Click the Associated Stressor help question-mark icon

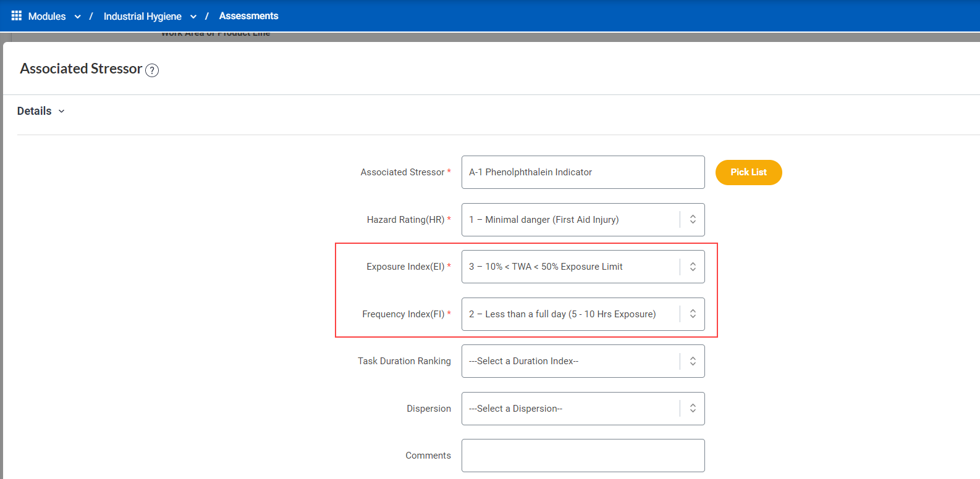coord(152,70)
